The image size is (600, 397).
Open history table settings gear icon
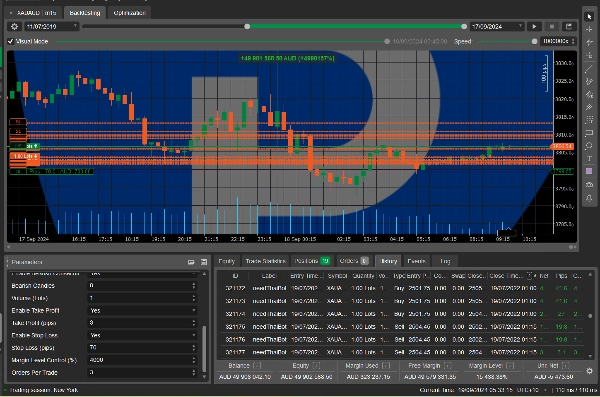(x=589, y=371)
